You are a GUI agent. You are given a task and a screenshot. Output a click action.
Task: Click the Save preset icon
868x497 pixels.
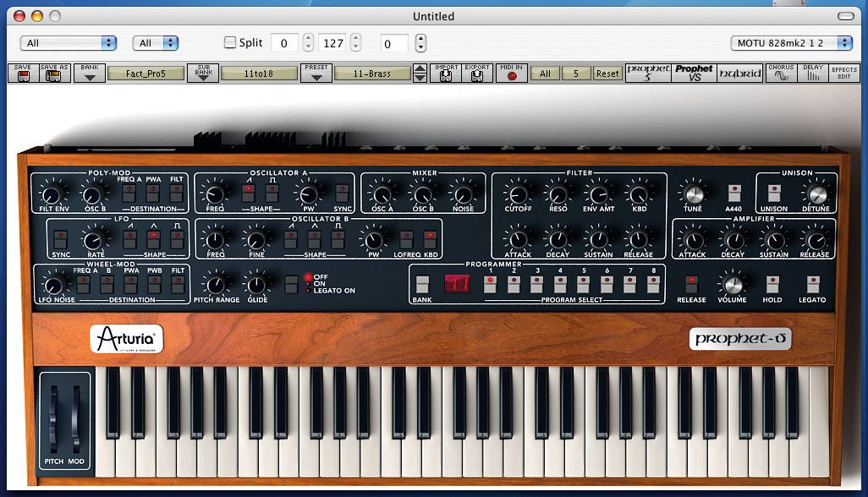pos(23,73)
